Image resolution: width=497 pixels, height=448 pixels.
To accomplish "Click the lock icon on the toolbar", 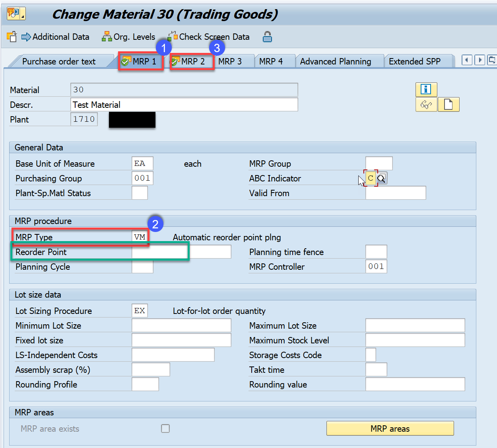I will pos(267,37).
